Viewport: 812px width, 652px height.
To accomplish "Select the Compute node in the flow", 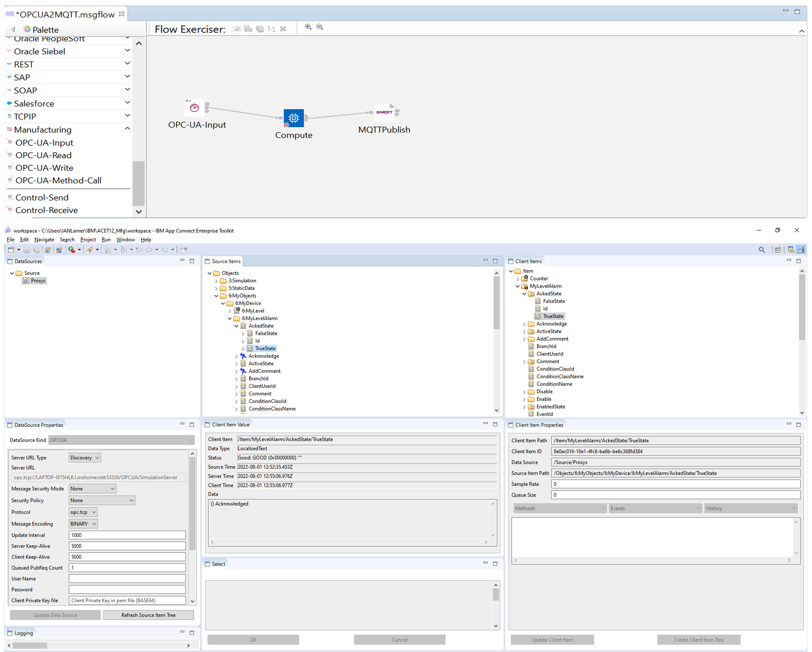I will click(293, 118).
